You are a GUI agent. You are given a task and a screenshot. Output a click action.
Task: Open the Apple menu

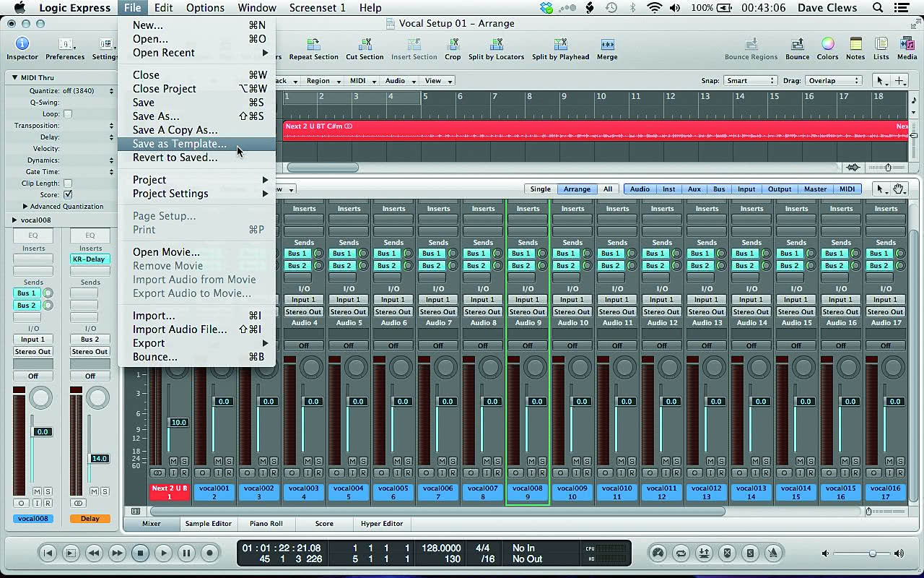pos(19,8)
